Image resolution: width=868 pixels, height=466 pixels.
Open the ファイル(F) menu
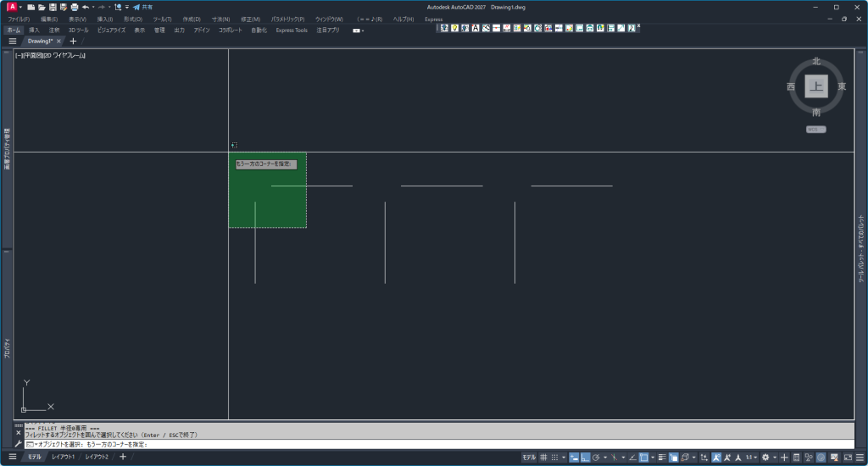point(19,19)
